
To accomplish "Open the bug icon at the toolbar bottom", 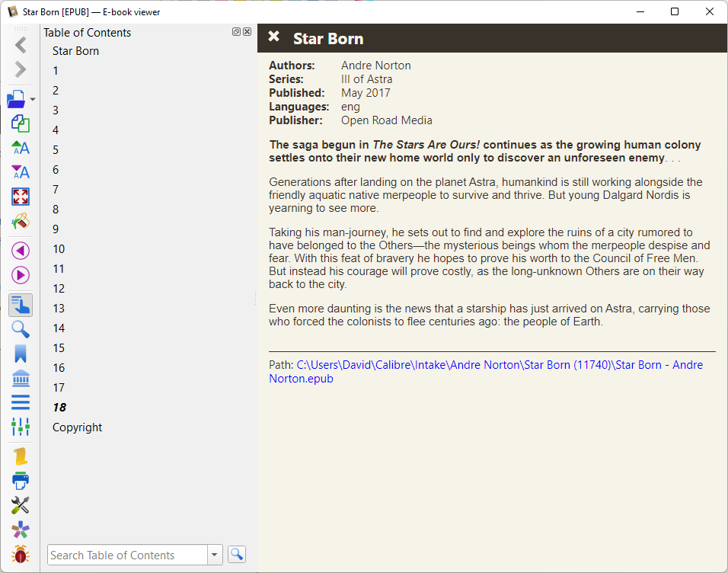I will [21, 554].
